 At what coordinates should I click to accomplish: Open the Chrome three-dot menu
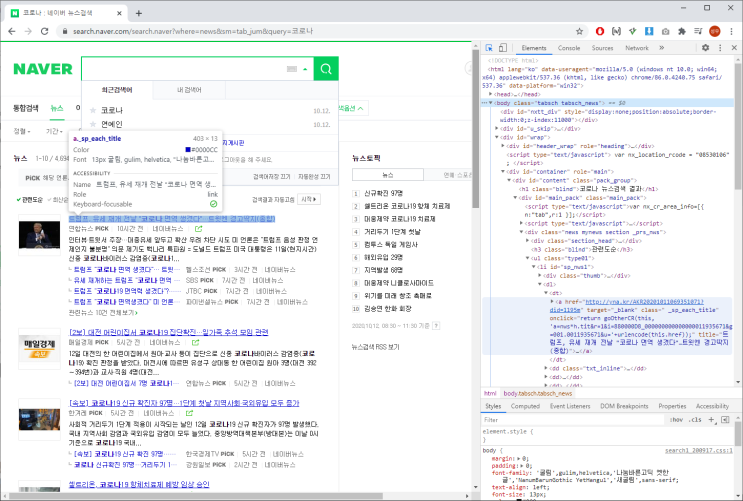coord(732,31)
